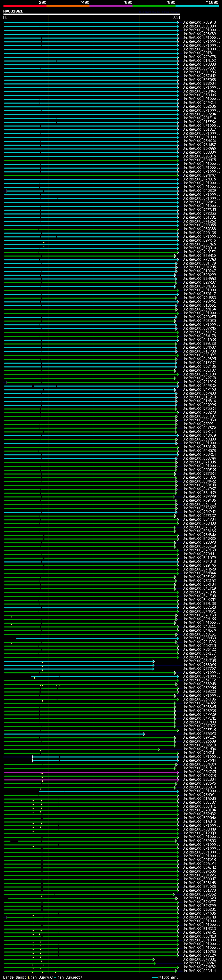Select the UniRef100_Q2GUV3 label
This screenshot has width=222, height=980.
tap(199, 543)
